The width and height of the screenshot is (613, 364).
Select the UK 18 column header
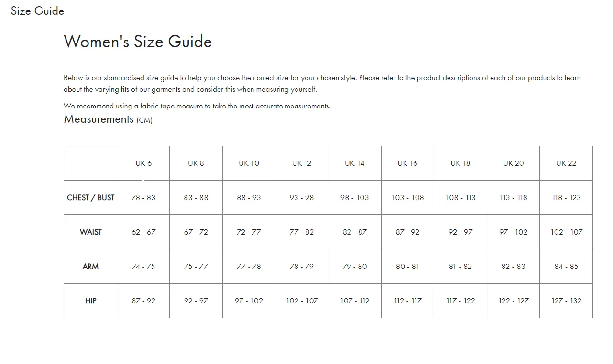460,163
